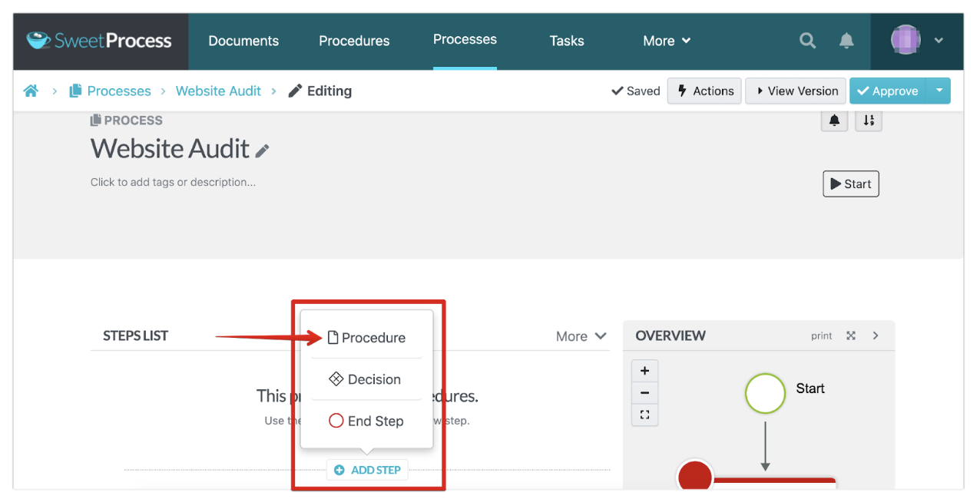Open the Approve dropdown arrow
The image size is (980, 499).
point(939,91)
